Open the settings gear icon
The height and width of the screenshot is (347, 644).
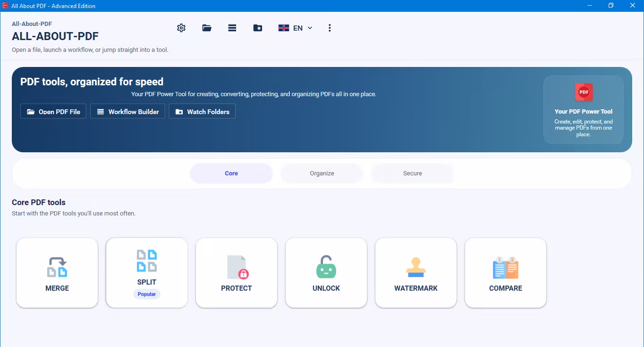(181, 28)
